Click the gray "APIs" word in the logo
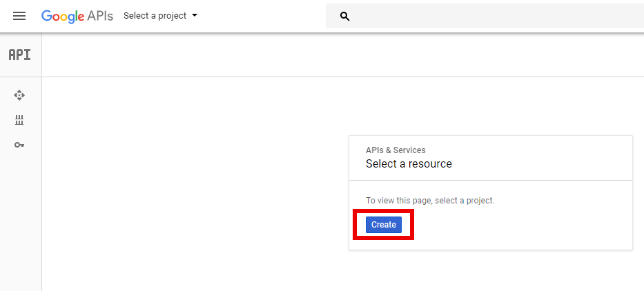 point(101,16)
